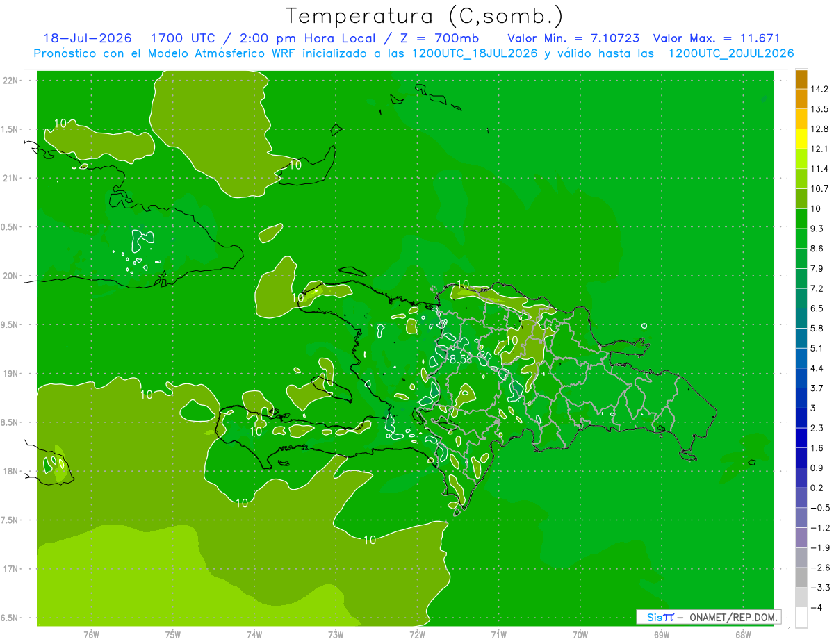Click the "69W" longitude axis label

662,635
